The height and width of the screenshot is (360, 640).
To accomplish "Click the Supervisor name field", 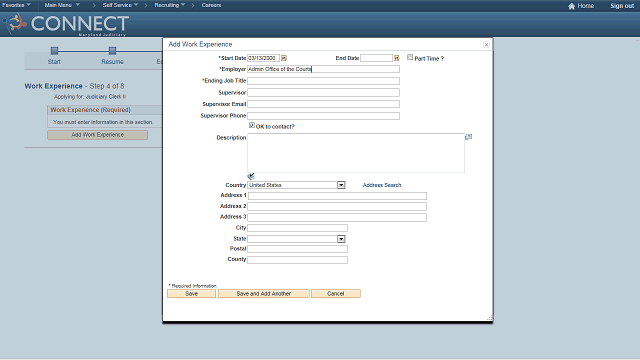I will tap(323, 93).
